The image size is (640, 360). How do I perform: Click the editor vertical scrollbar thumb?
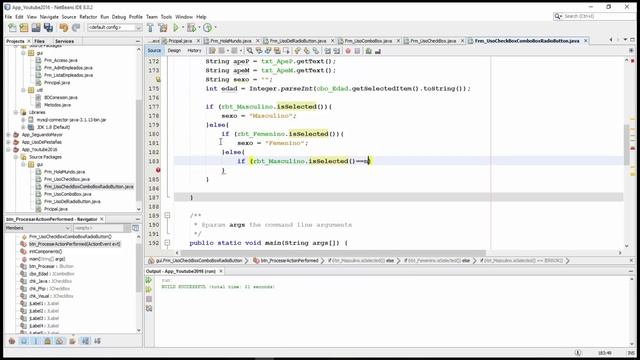pyautogui.click(x=627, y=144)
